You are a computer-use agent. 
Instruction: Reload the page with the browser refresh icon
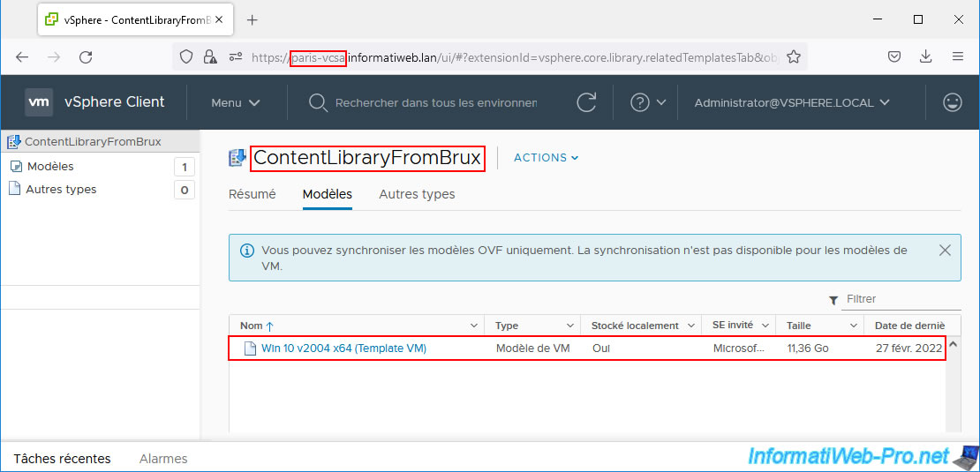click(86, 57)
